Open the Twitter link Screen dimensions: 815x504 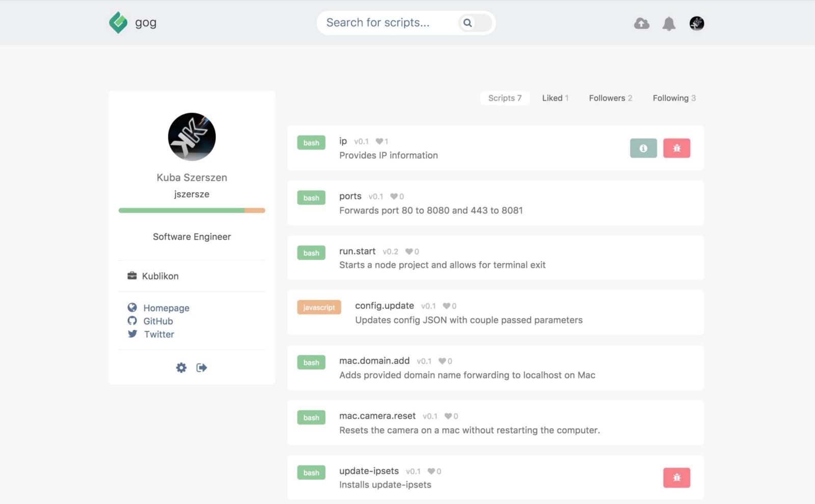point(159,334)
